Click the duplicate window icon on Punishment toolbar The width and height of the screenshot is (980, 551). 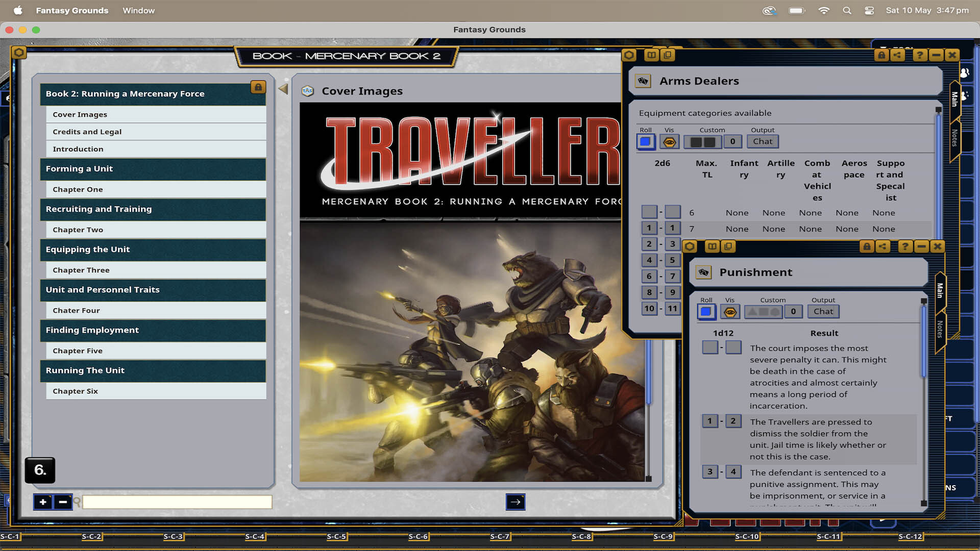(728, 246)
